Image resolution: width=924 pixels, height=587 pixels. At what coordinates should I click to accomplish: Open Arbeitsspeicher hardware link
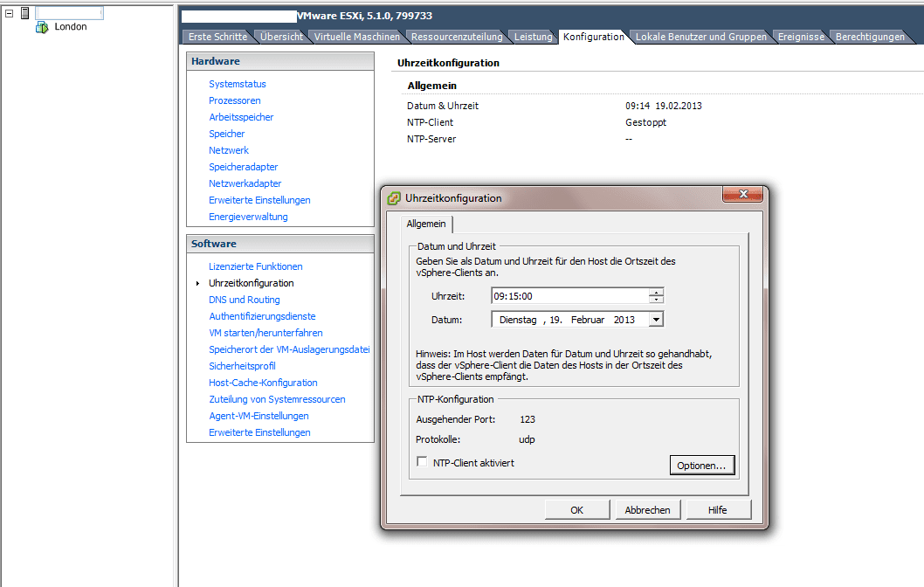pos(241,117)
